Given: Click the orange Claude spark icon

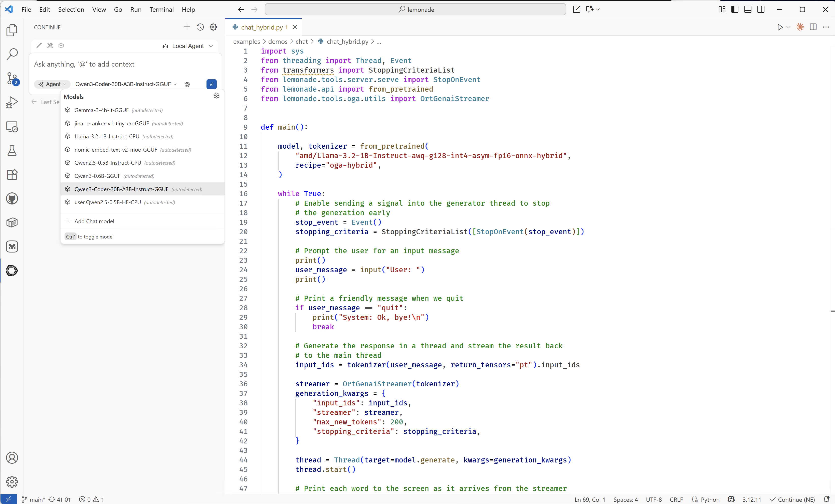Looking at the screenshot, I should pos(800,27).
